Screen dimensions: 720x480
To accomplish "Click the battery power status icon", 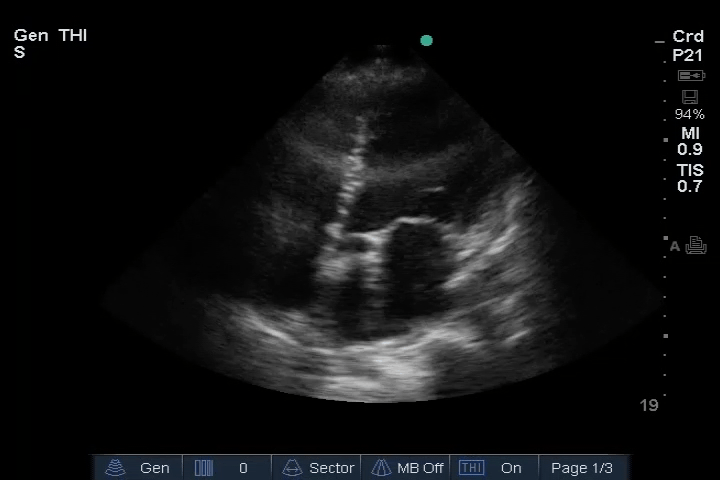I will point(690,76).
